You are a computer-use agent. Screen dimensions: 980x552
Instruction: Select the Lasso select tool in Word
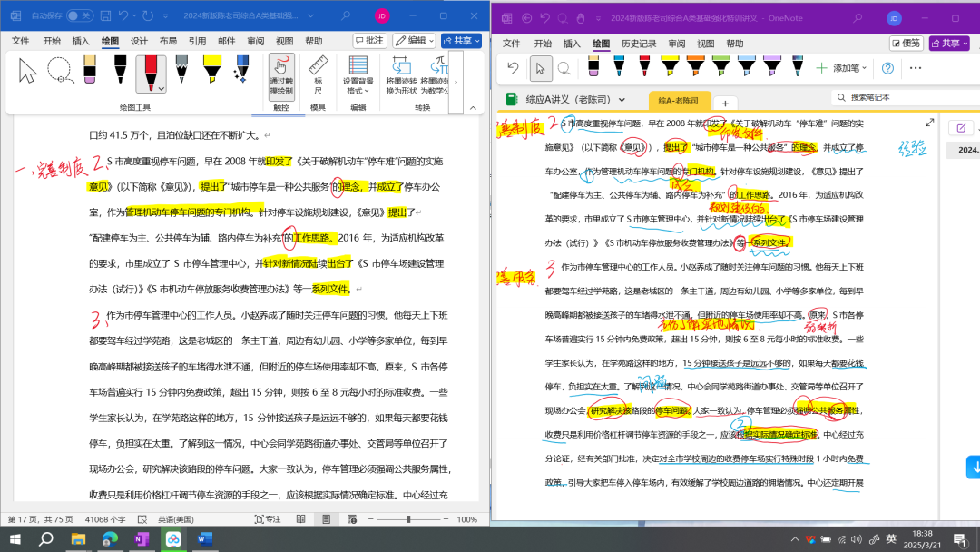coord(59,69)
